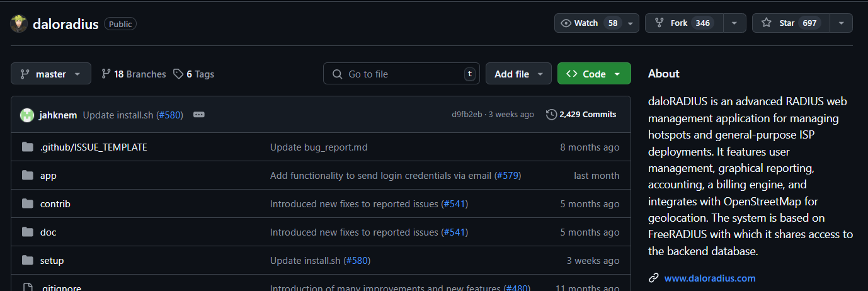Open jahknem user profile link

(58, 115)
